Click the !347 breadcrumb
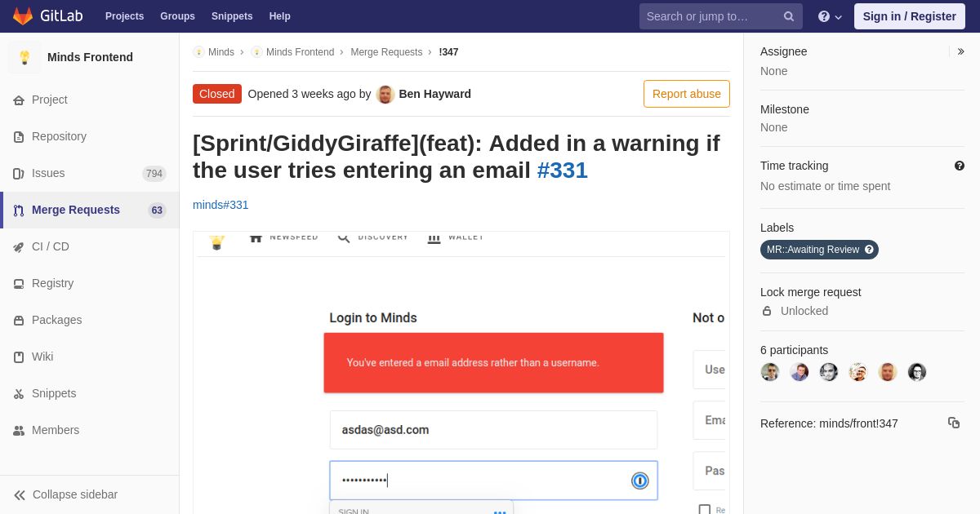 pyautogui.click(x=448, y=52)
